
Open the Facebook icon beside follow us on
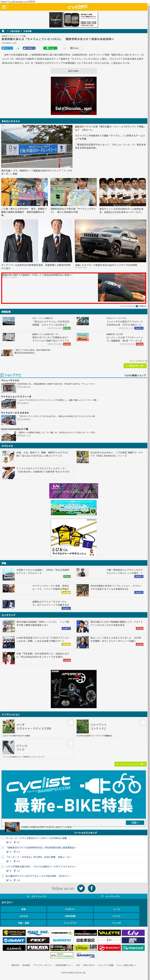92,888
